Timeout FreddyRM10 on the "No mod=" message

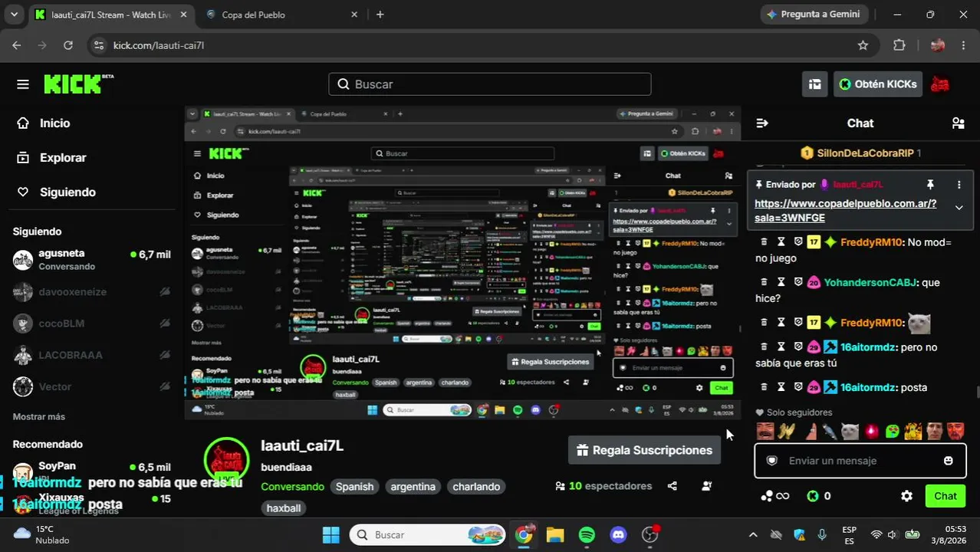pos(781,242)
